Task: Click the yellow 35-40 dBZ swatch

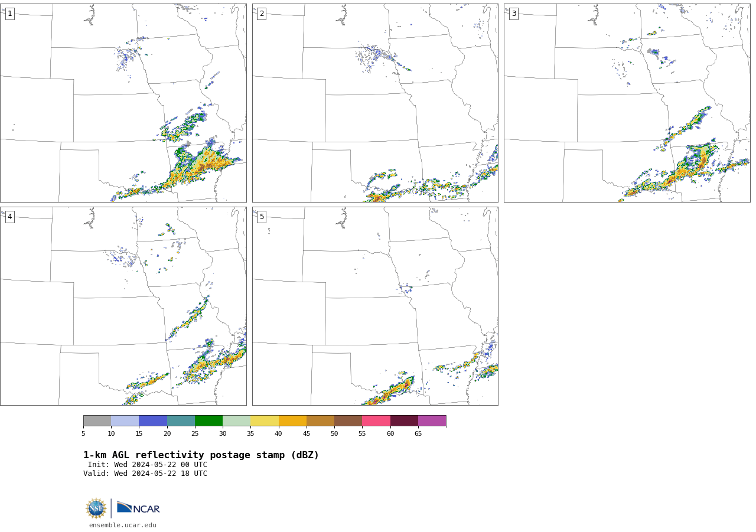Action: (x=265, y=420)
